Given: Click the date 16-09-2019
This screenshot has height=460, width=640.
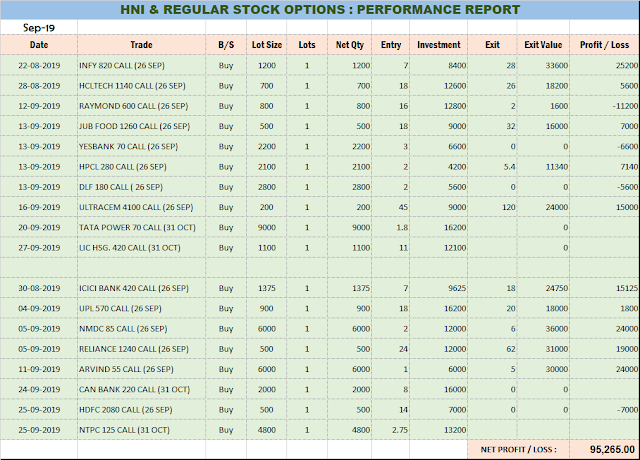Looking at the screenshot, I should pyautogui.click(x=39, y=207).
